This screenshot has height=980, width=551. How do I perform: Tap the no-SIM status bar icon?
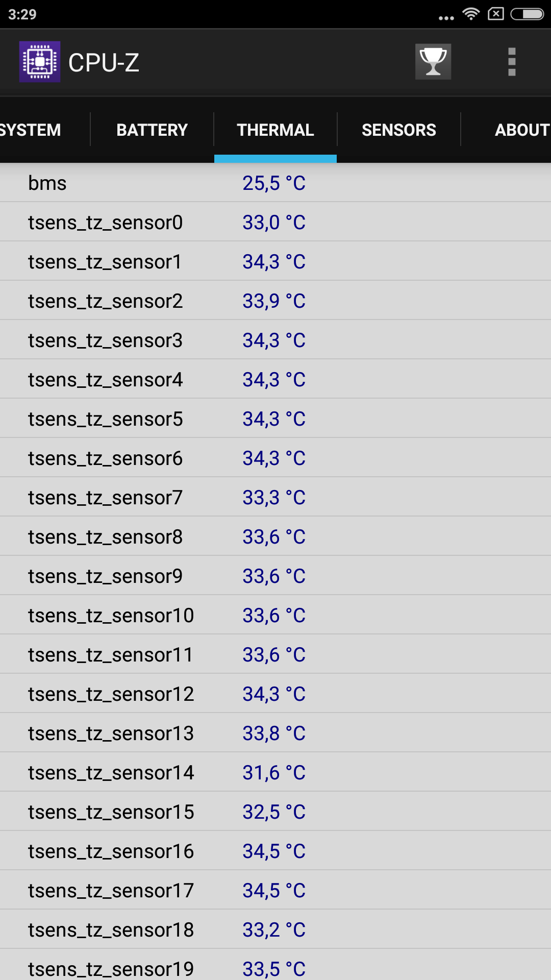tap(495, 14)
